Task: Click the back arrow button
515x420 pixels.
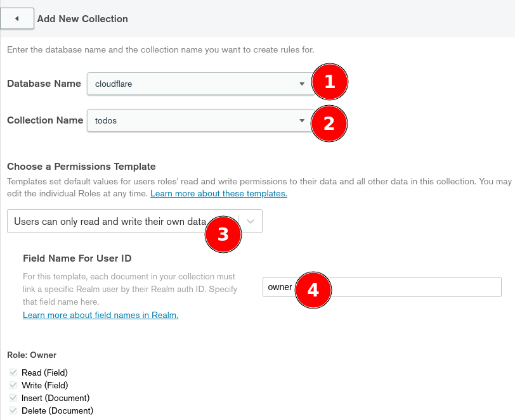Action: coord(16,19)
